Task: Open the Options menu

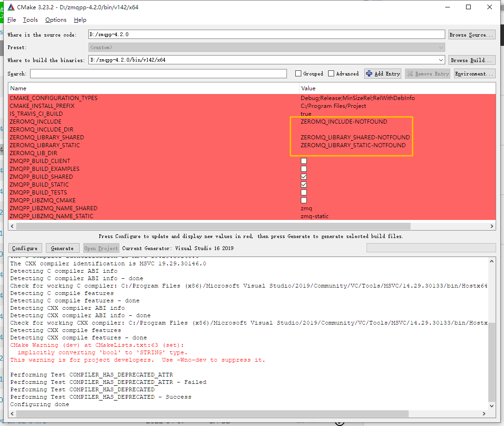Action: (56, 20)
